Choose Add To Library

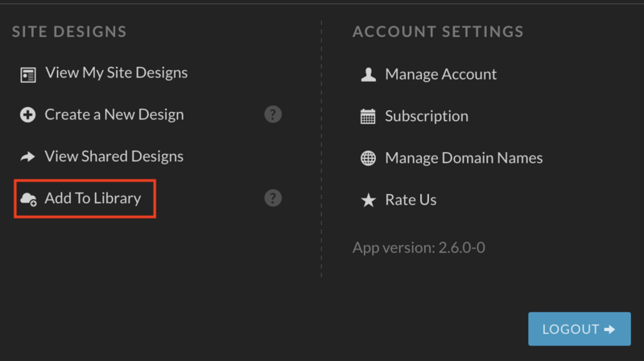[93, 198]
